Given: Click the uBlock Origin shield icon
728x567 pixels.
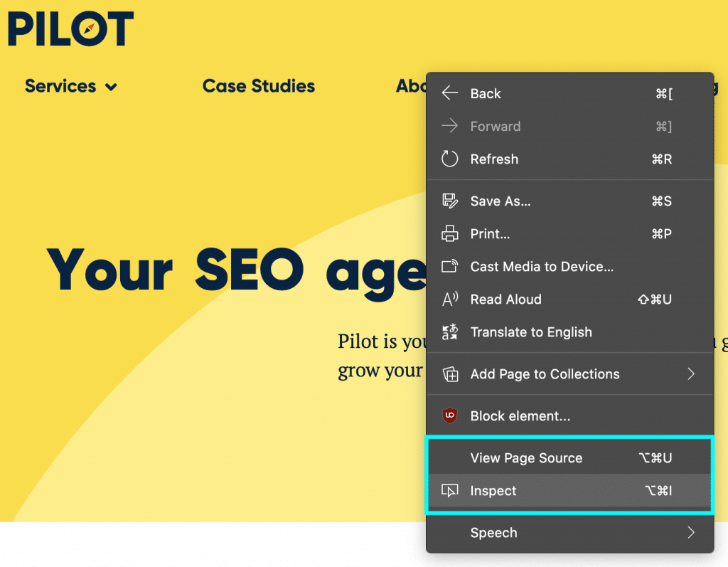Looking at the screenshot, I should 449,415.
